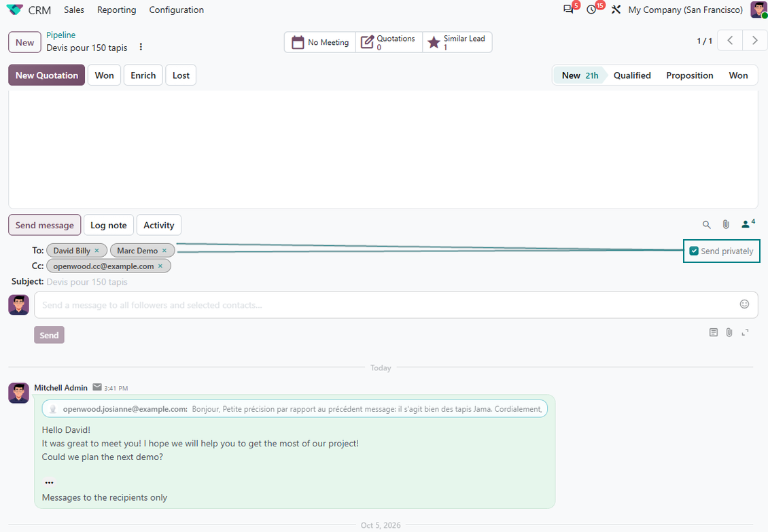Screen dimensions: 768x532
Task: Open the conversations icon with badge 5
Action: click(x=568, y=10)
